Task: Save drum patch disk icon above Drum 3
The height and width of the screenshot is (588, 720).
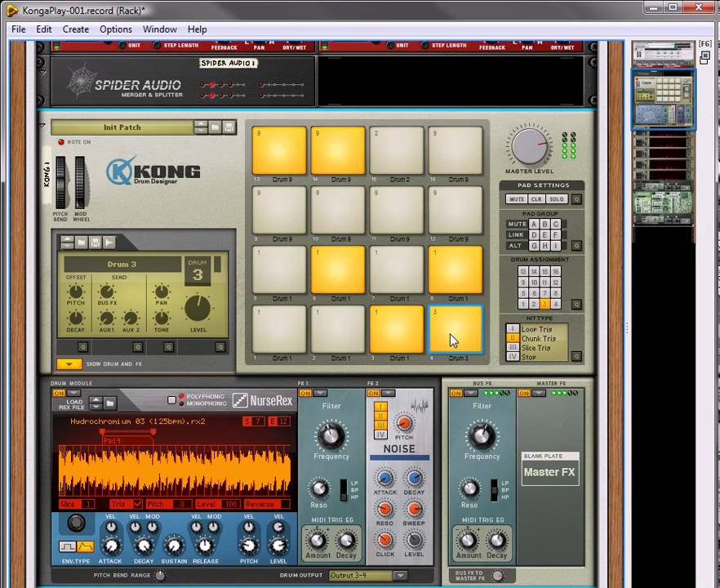Action: [95, 243]
